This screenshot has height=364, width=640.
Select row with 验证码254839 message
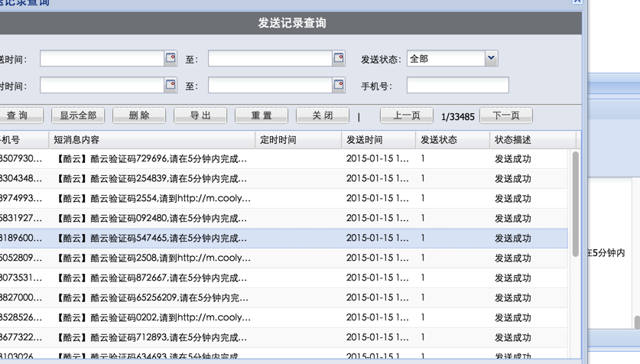[x=284, y=179]
